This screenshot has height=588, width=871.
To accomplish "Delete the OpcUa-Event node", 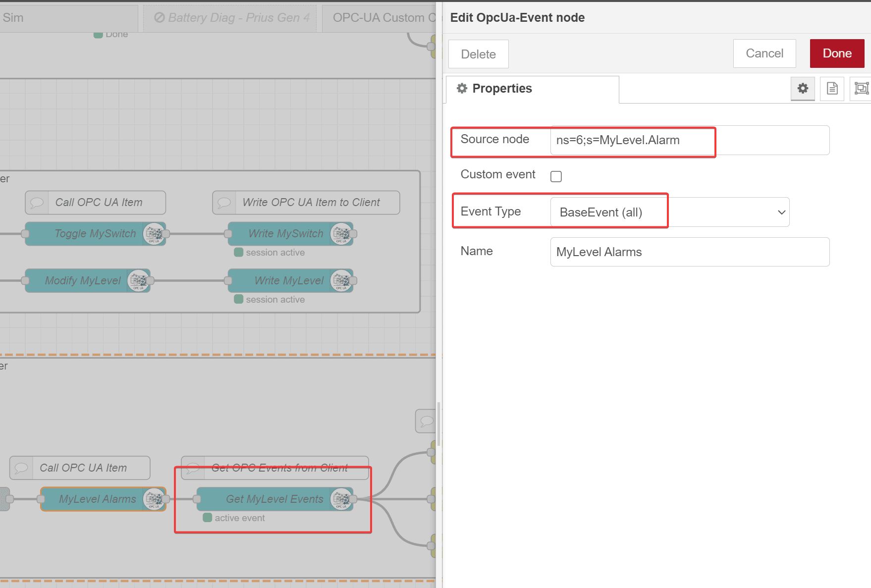I will tap(478, 54).
